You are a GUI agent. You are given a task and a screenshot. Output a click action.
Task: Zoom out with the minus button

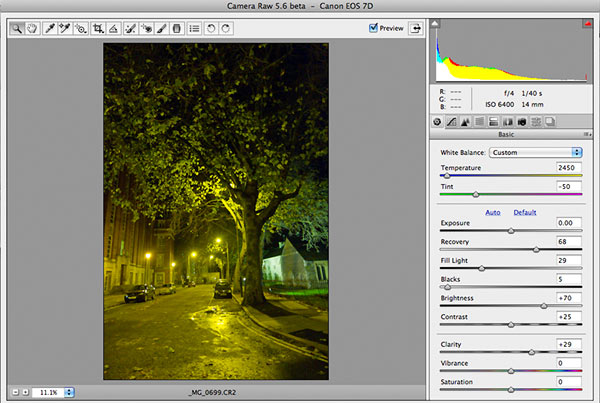(x=15, y=392)
